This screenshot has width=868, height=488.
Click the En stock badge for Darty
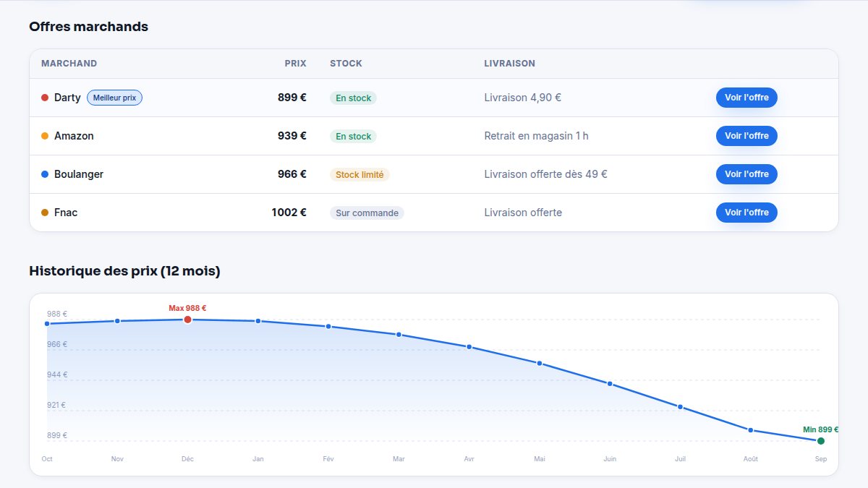click(x=353, y=98)
